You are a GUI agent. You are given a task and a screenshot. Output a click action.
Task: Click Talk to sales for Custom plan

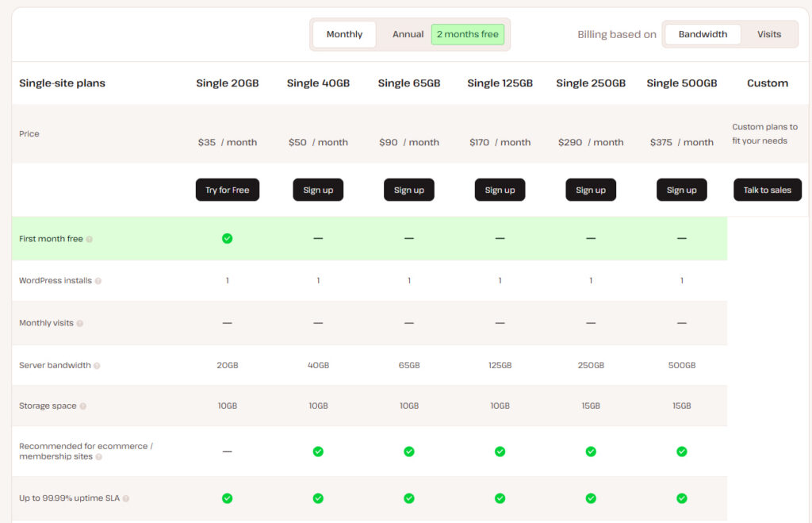767,190
